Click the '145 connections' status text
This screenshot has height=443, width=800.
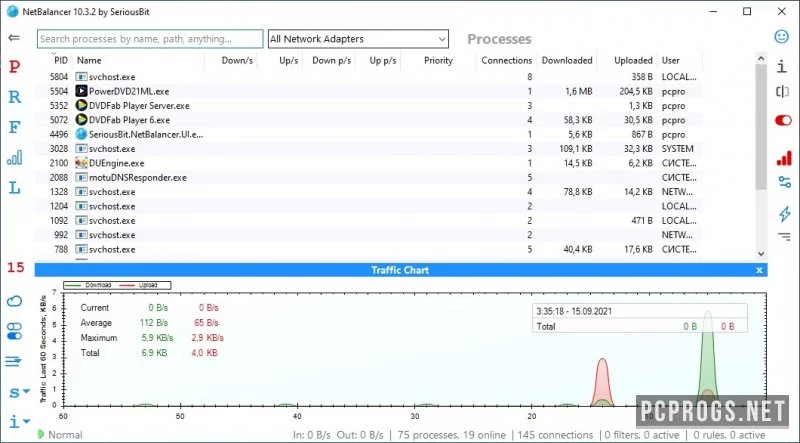[555, 435]
